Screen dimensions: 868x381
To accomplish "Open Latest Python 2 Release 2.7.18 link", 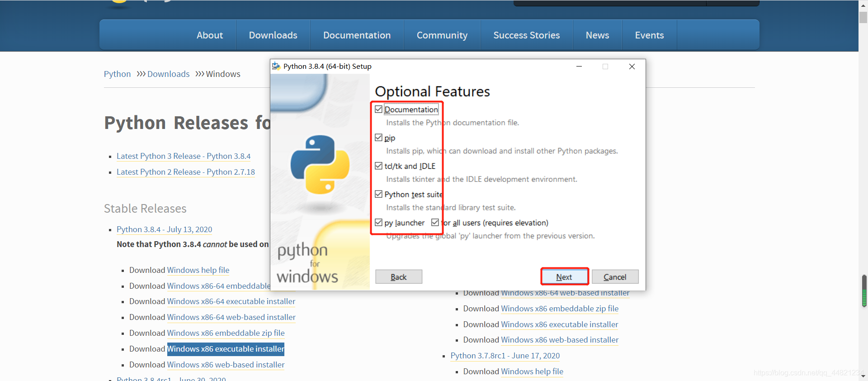I will (186, 172).
